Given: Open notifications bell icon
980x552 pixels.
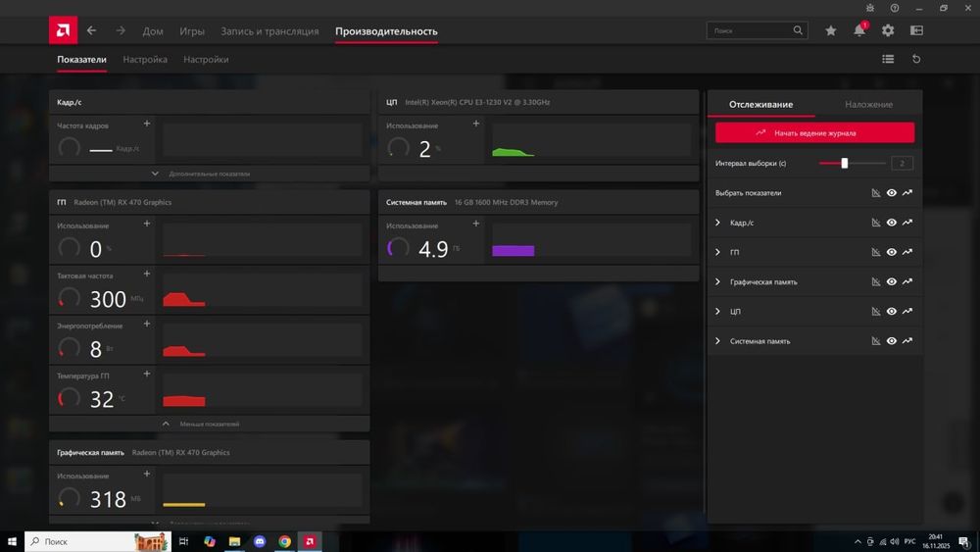Looking at the screenshot, I should click(859, 30).
